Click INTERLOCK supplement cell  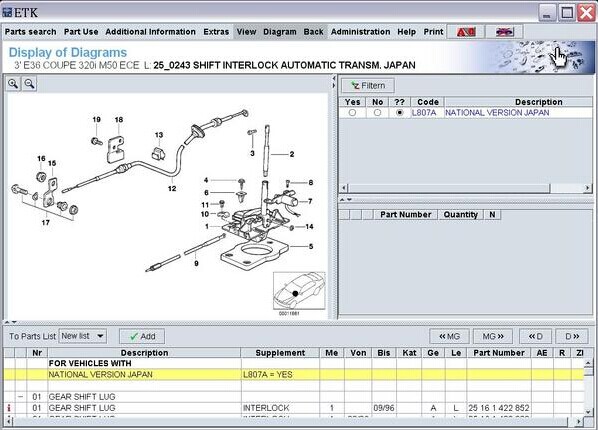[x=280, y=408]
